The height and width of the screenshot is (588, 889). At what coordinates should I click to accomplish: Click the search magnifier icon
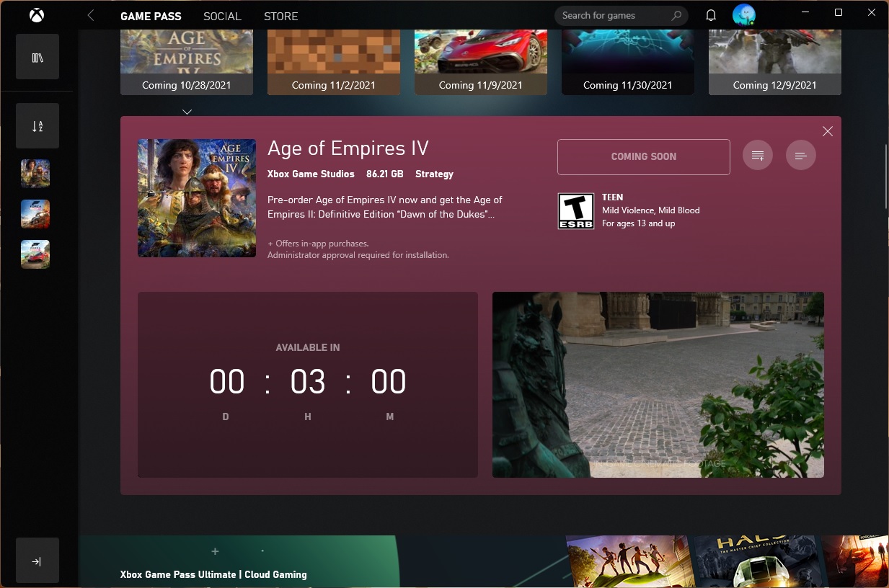676,15
